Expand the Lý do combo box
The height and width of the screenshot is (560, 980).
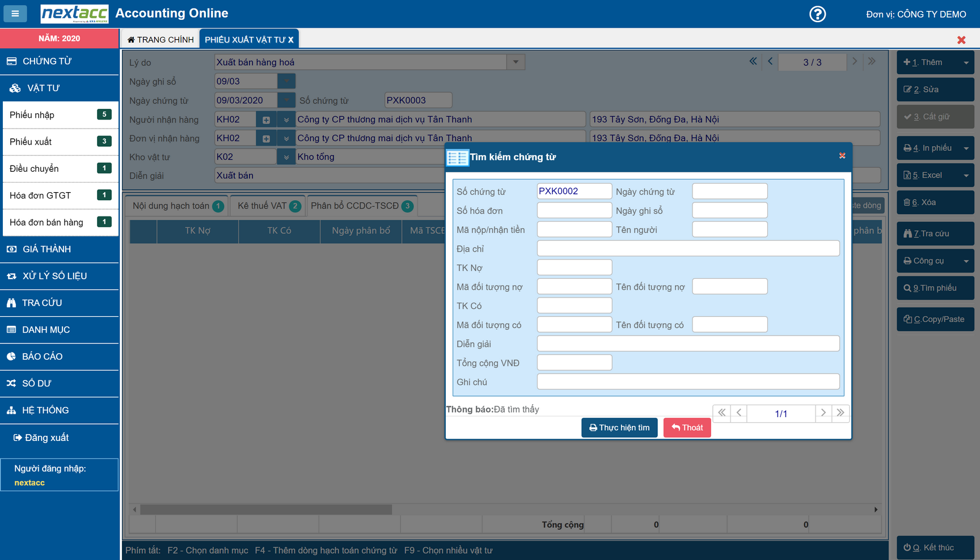pos(516,62)
